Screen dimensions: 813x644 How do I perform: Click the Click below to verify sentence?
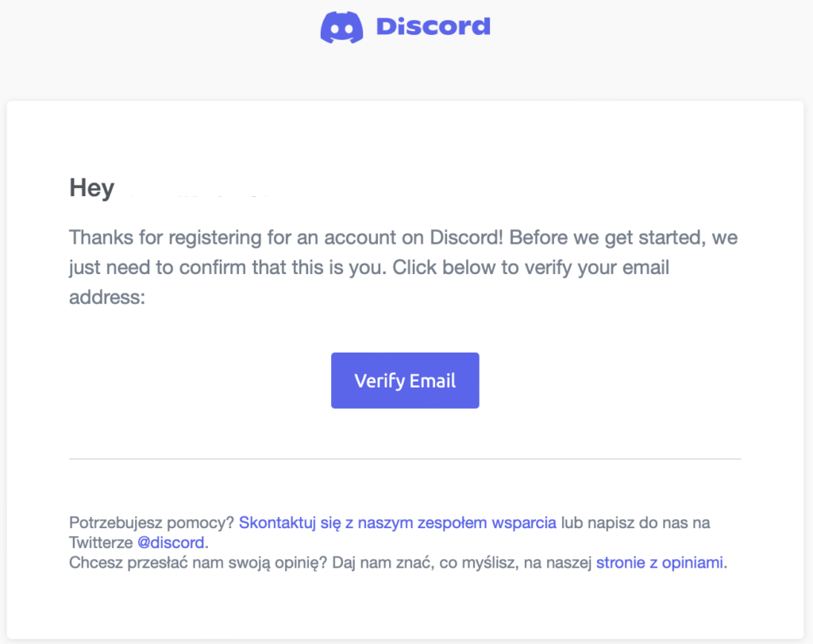(x=530, y=268)
